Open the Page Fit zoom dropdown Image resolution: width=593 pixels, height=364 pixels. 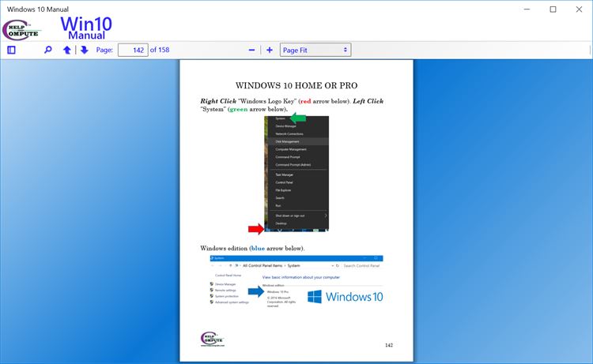[x=315, y=50]
